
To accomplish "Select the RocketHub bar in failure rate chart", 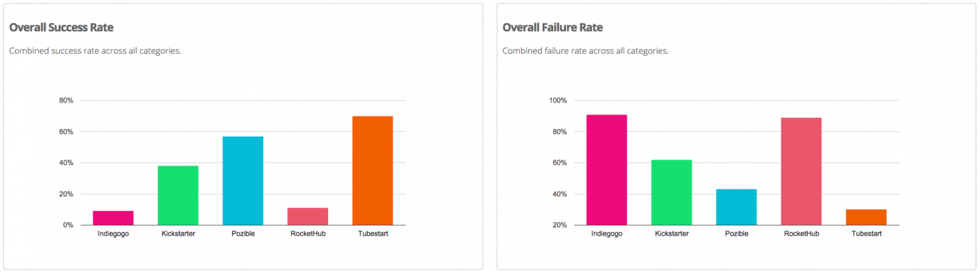I will 801,171.
